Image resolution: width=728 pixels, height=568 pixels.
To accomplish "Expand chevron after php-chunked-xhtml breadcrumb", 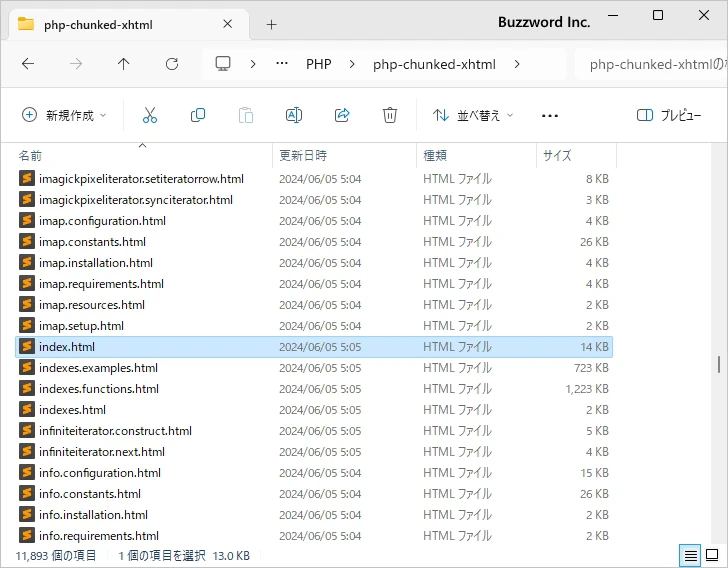I will click(x=517, y=64).
